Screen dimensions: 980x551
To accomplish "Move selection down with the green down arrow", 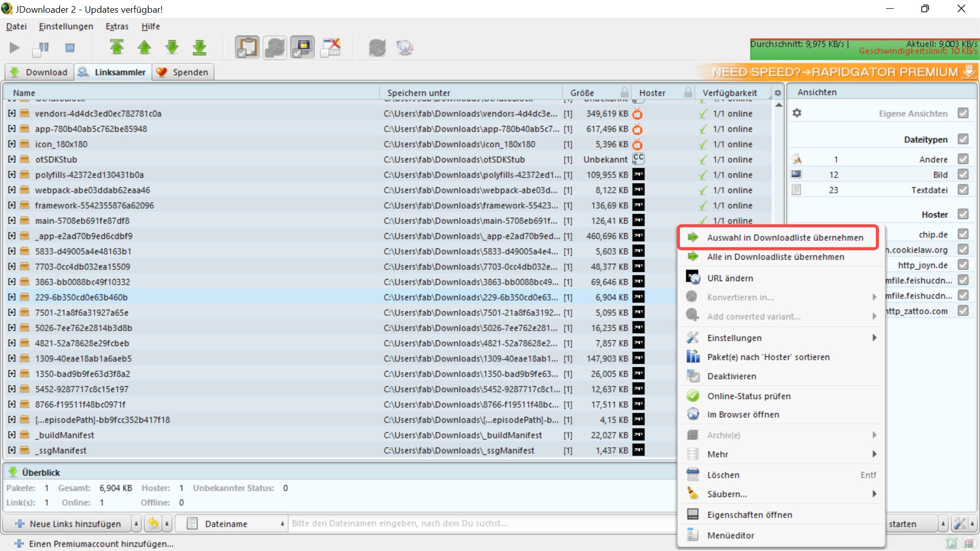I will 172,47.
